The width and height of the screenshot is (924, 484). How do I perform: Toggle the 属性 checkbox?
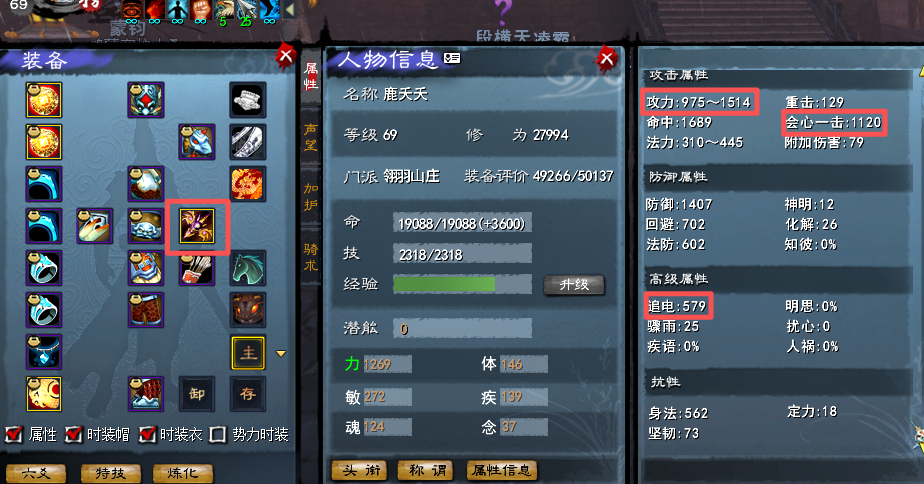coord(14,434)
